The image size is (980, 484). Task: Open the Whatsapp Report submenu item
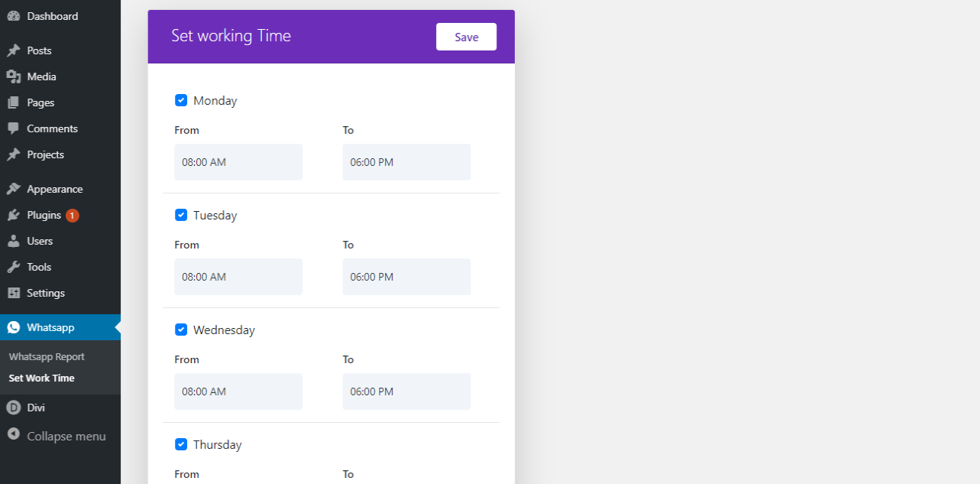click(x=47, y=357)
